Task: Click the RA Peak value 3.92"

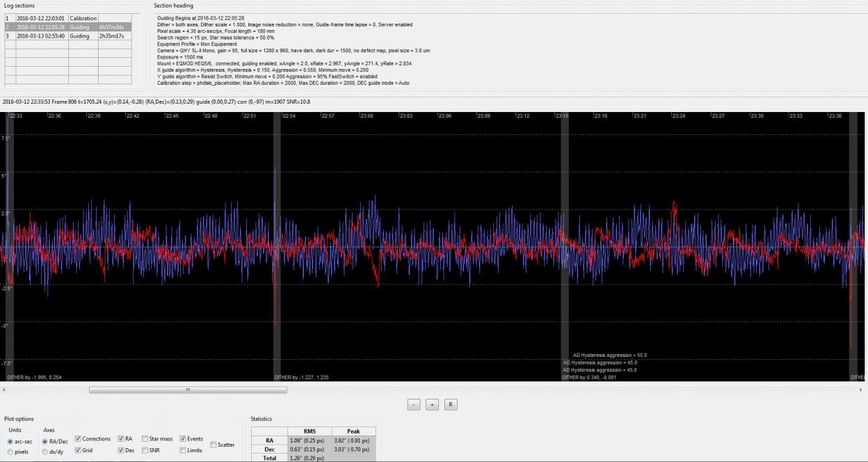Action: [x=353, y=440]
